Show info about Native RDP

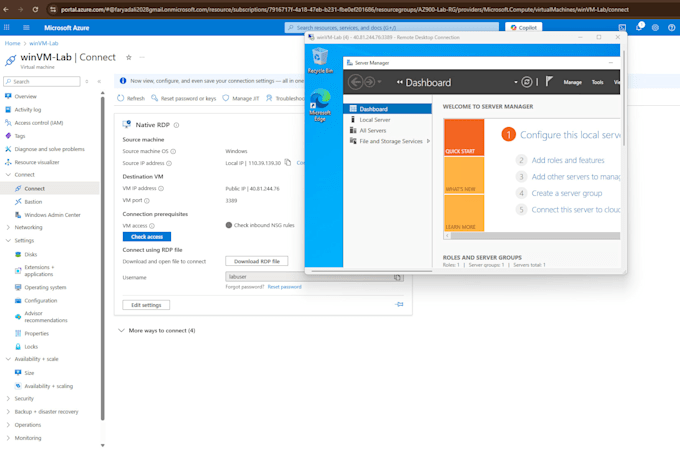point(176,125)
